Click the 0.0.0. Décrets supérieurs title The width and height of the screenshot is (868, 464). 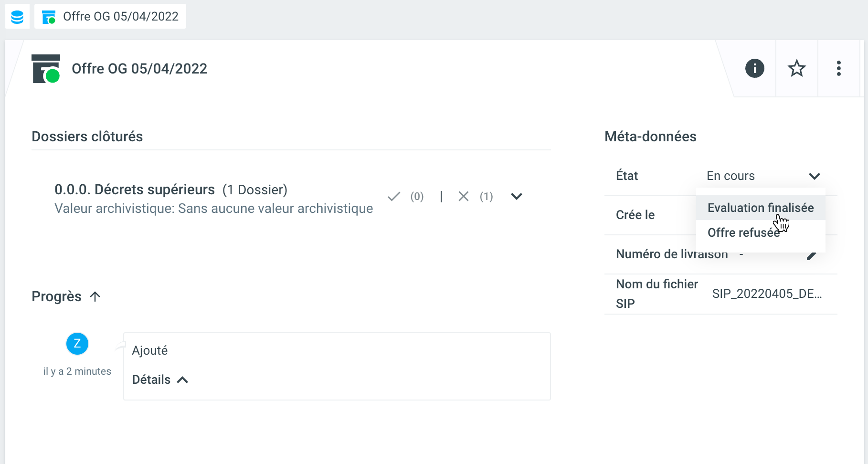(135, 190)
